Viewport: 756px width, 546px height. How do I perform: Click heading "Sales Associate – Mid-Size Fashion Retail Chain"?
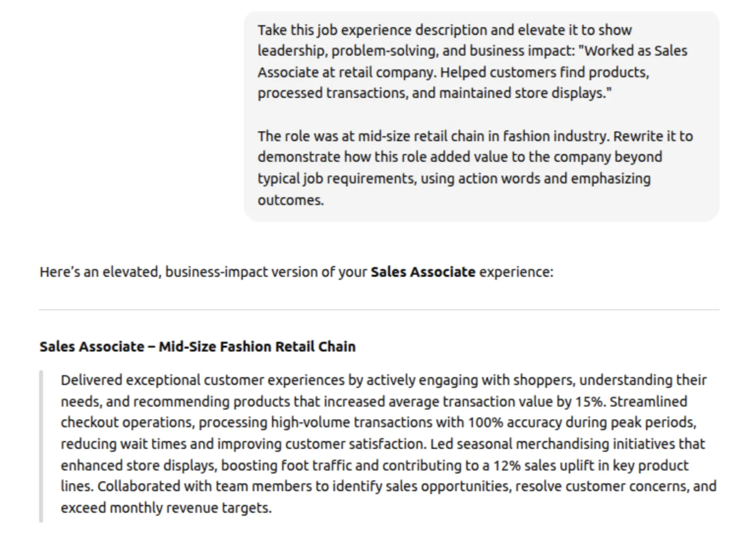[198, 346]
